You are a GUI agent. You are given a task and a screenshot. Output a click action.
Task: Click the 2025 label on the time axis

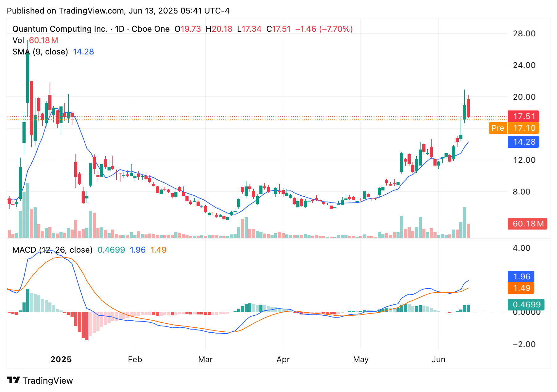click(x=61, y=359)
